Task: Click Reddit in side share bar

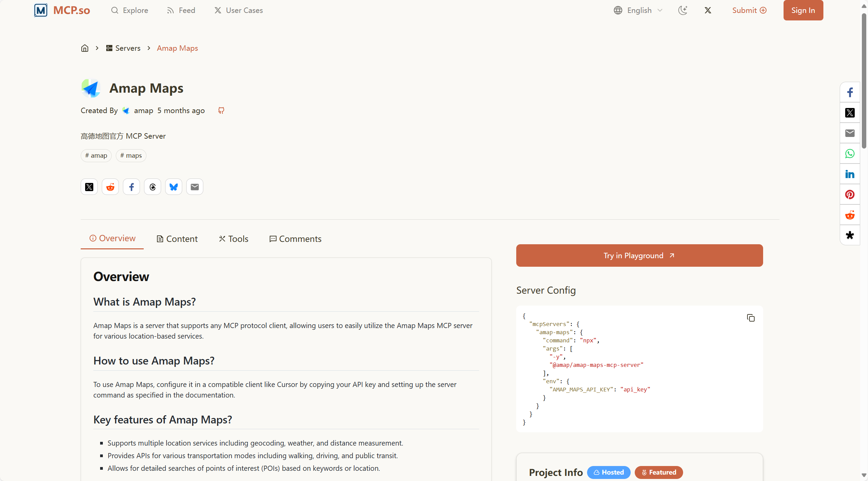Action: (850, 215)
